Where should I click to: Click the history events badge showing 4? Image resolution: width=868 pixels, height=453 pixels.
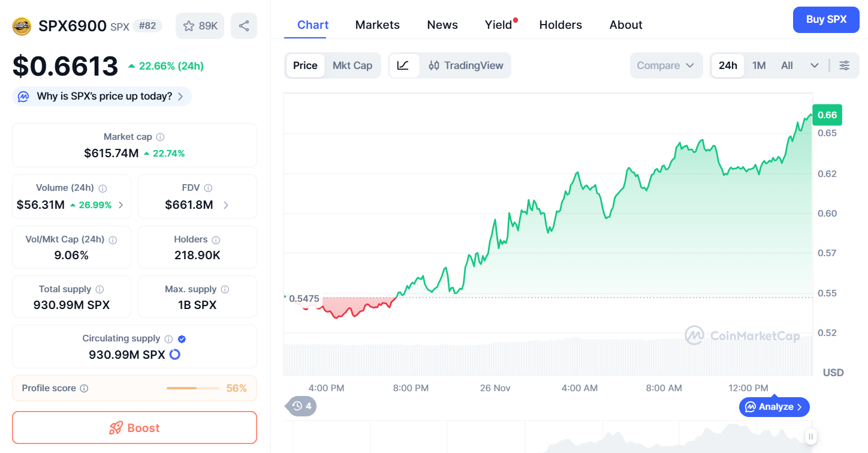pos(301,406)
